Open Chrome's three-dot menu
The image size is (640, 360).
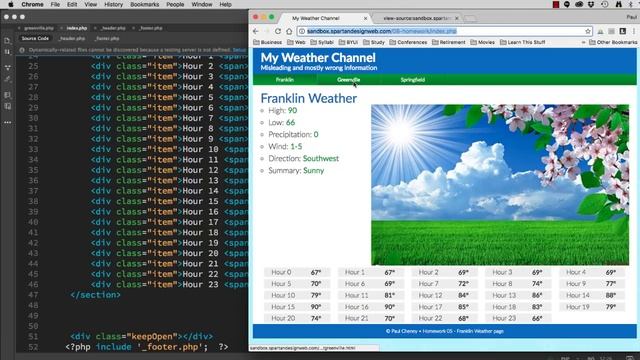coord(634,31)
